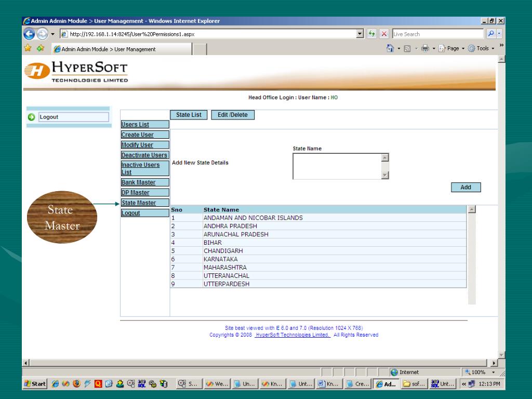Click the State Name box scroll down arrow
Viewport: 532px width, 399px height.
[385, 175]
